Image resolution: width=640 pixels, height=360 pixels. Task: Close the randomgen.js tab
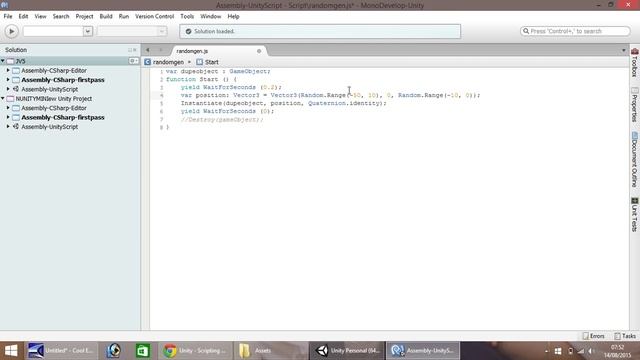259,51
